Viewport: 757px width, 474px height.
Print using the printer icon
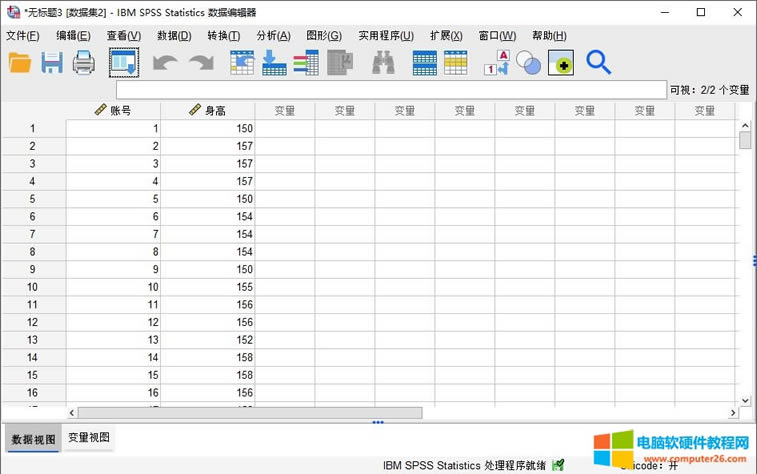tap(84, 63)
